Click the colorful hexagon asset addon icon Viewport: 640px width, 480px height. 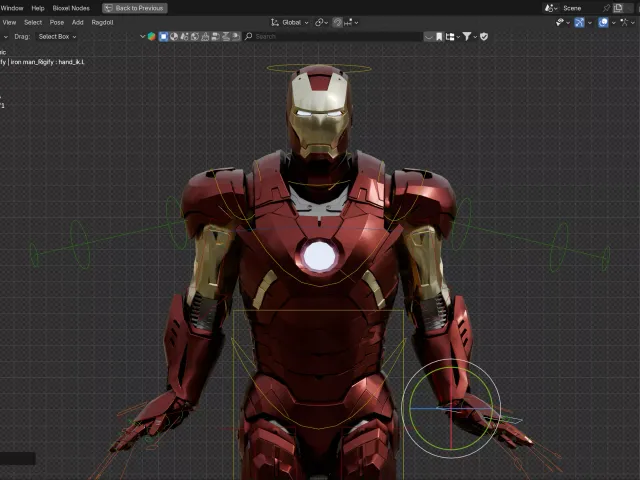coord(151,36)
